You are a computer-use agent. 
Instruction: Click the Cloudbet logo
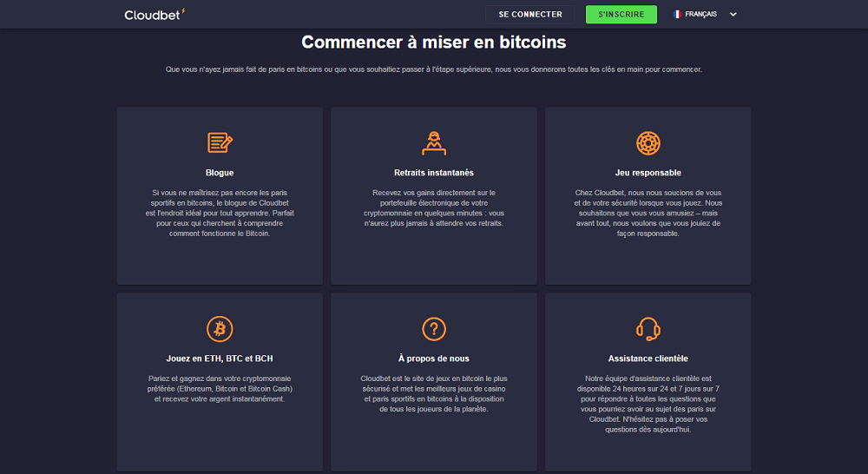(155, 15)
